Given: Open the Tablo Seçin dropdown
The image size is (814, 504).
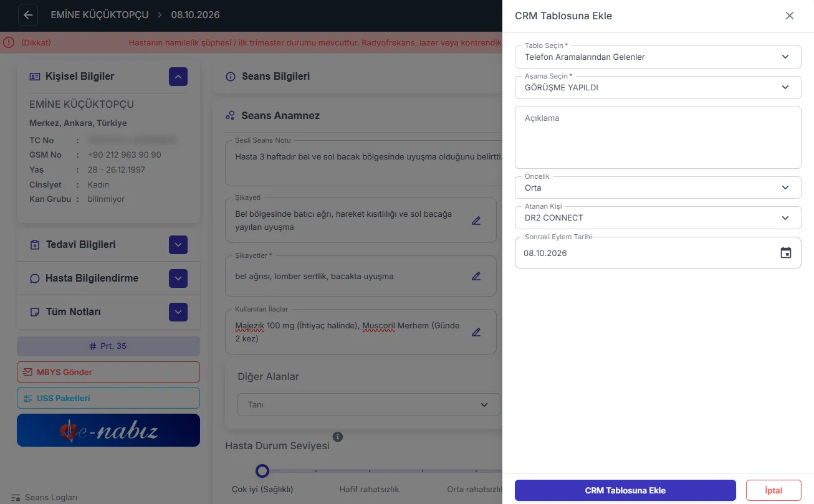Looking at the screenshot, I should [658, 57].
